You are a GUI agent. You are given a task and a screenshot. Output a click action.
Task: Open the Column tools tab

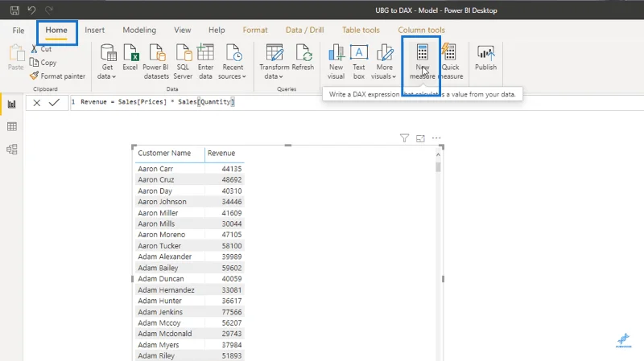[x=421, y=30]
